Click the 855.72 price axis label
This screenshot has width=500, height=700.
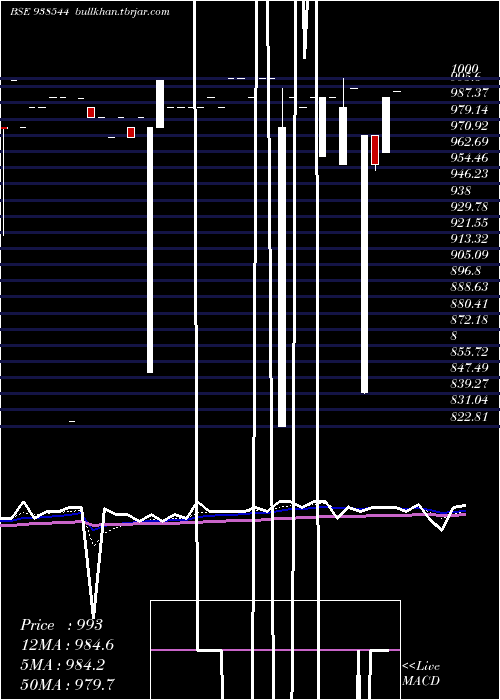click(x=469, y=352)
